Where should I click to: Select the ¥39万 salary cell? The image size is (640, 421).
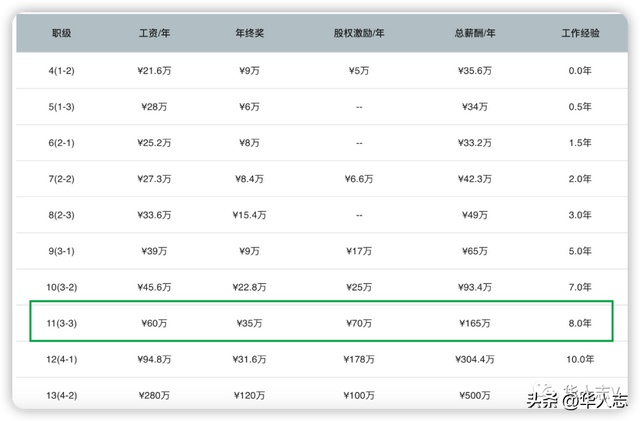click(x=154, y=251)
